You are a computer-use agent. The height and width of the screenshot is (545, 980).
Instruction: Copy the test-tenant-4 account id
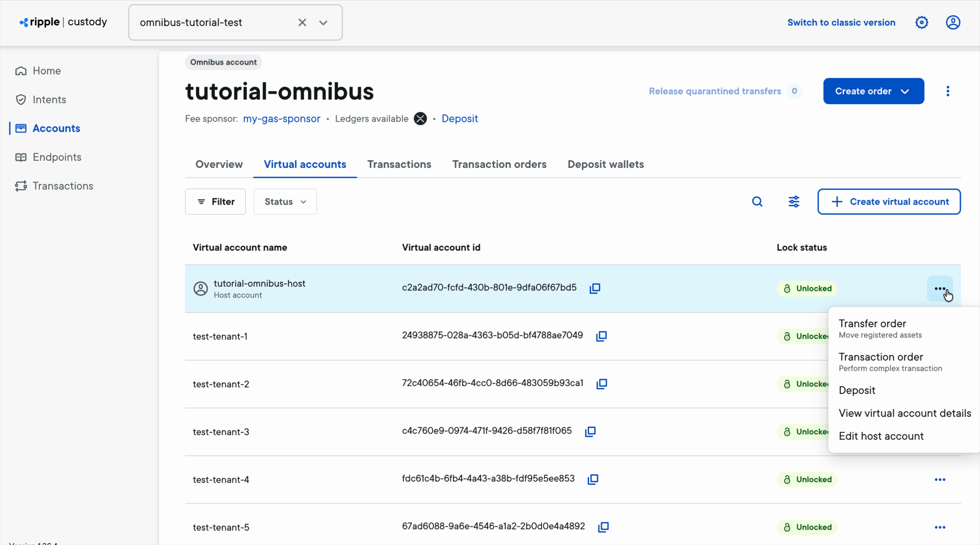pyautogui.click(x=593, y=479)
